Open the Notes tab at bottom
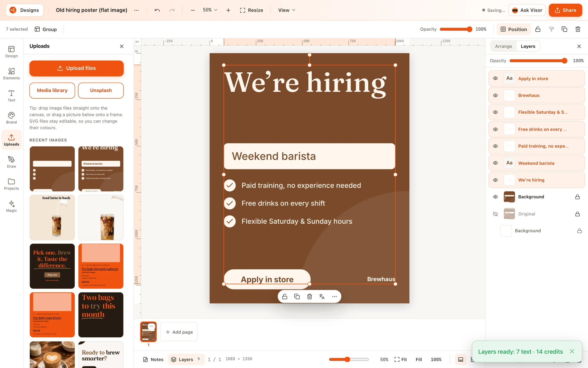The width and height of the screenshot is (588, 368). 153,359
